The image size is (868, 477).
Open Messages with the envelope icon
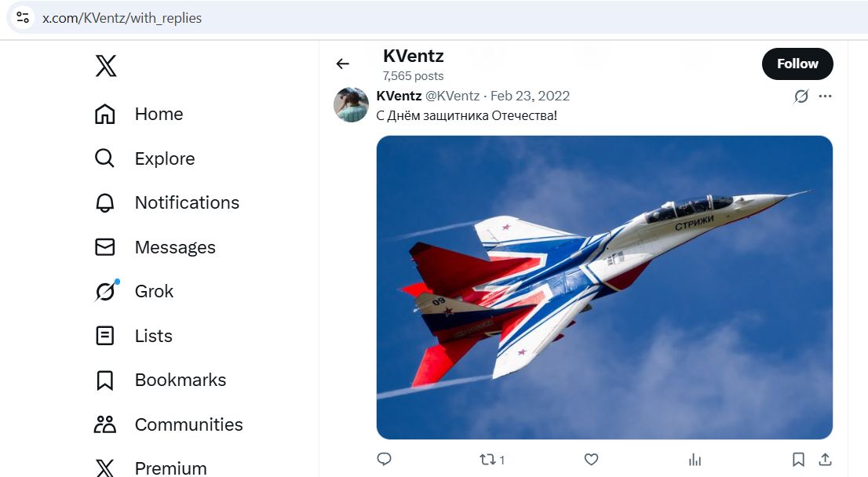click(104, 246)
